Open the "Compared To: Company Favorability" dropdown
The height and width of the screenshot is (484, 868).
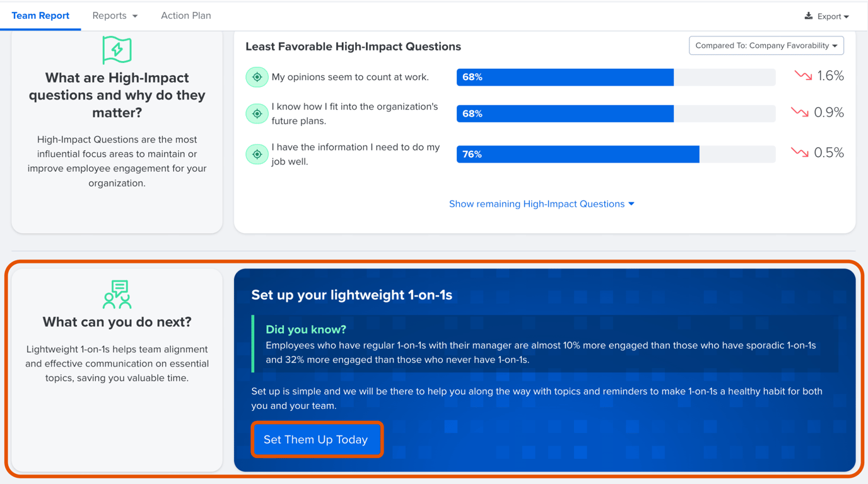click(x=766, y=45)
